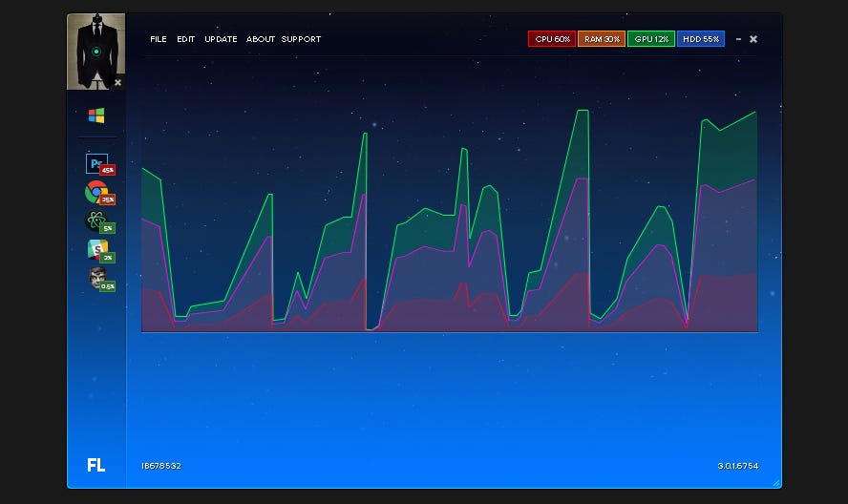Toggle the RAM 30% indicator
Screen dimensions: 848x504
click(x=602, y=39)
